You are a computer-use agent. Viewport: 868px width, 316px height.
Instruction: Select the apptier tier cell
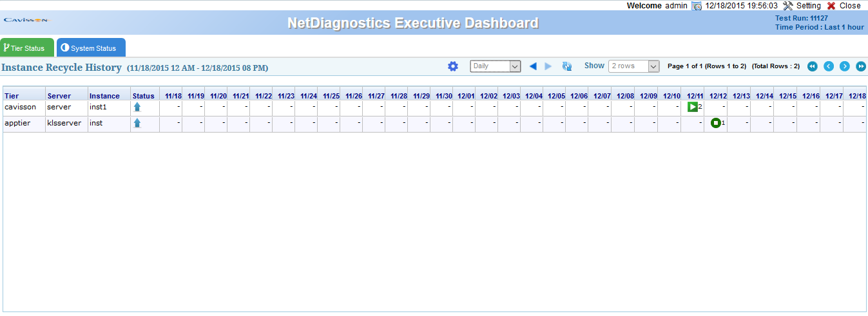[x=24, y=123]
